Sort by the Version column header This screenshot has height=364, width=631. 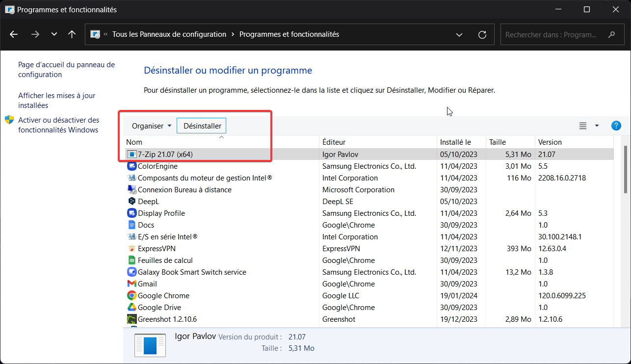(x=574, y=142)
